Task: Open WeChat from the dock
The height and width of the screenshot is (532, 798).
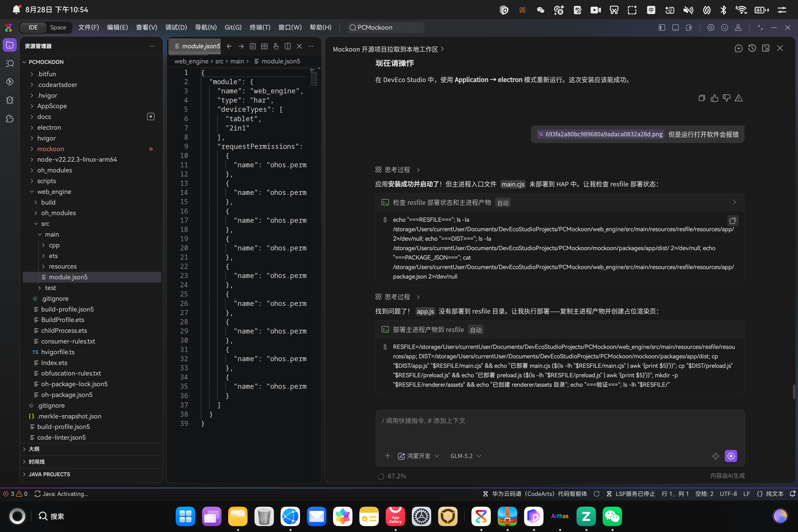Action: point(612,516)
